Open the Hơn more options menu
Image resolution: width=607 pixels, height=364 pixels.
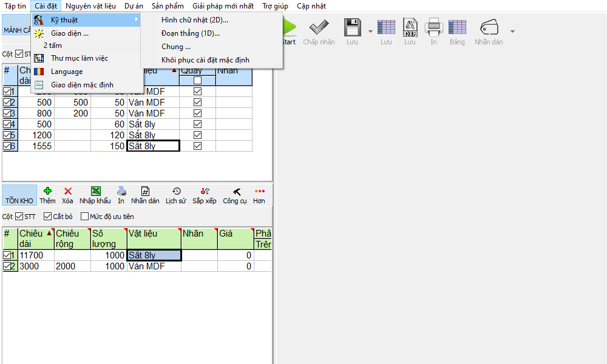[259, 191]
